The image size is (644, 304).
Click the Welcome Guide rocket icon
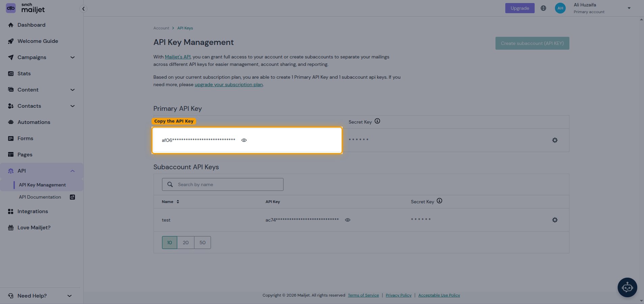click(11, 41)
